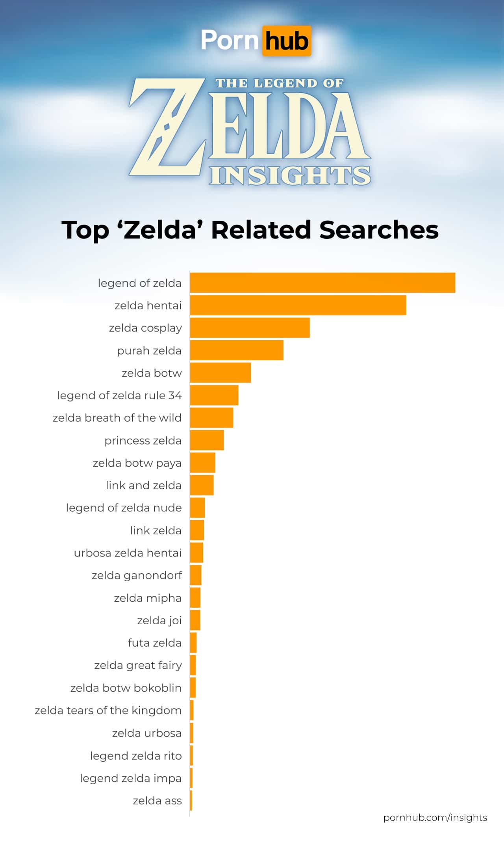Click the 'zelda great fairy' label
This screenshot has width=504, height=841.
138,665
